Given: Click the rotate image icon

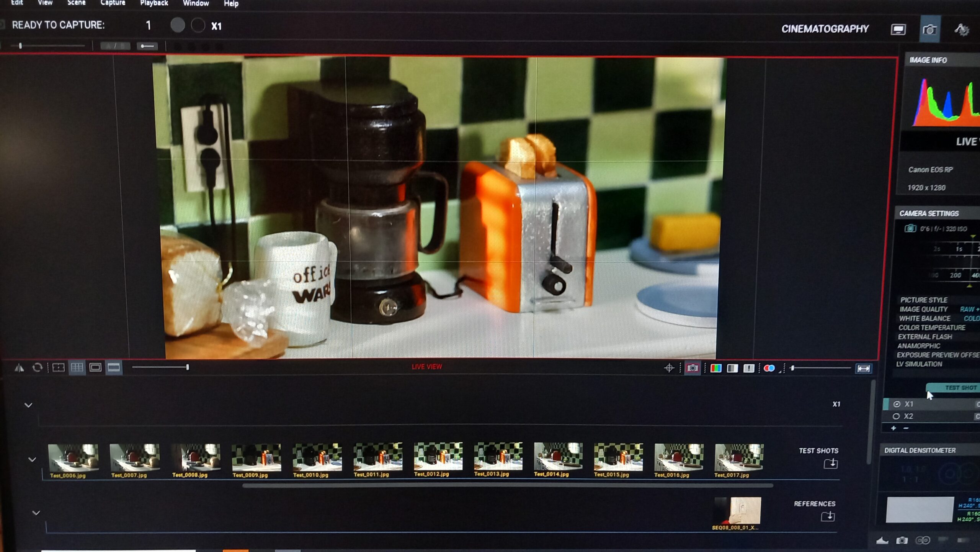Looking at the screenshot, I should point(38,368).
